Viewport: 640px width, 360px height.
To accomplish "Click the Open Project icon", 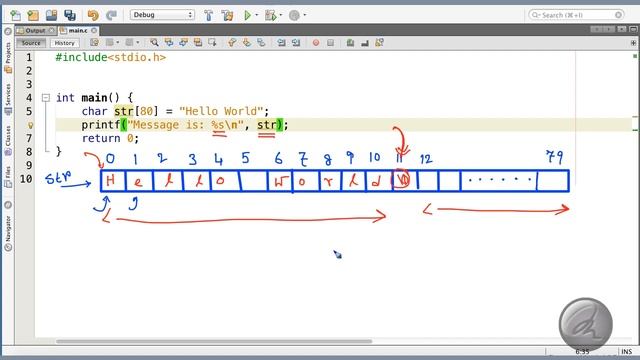I will click(51, 16).
